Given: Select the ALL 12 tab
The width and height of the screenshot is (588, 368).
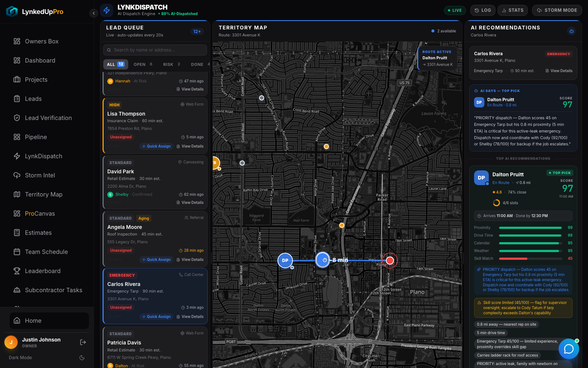Looking at the screenshot, I should point(116,64).
